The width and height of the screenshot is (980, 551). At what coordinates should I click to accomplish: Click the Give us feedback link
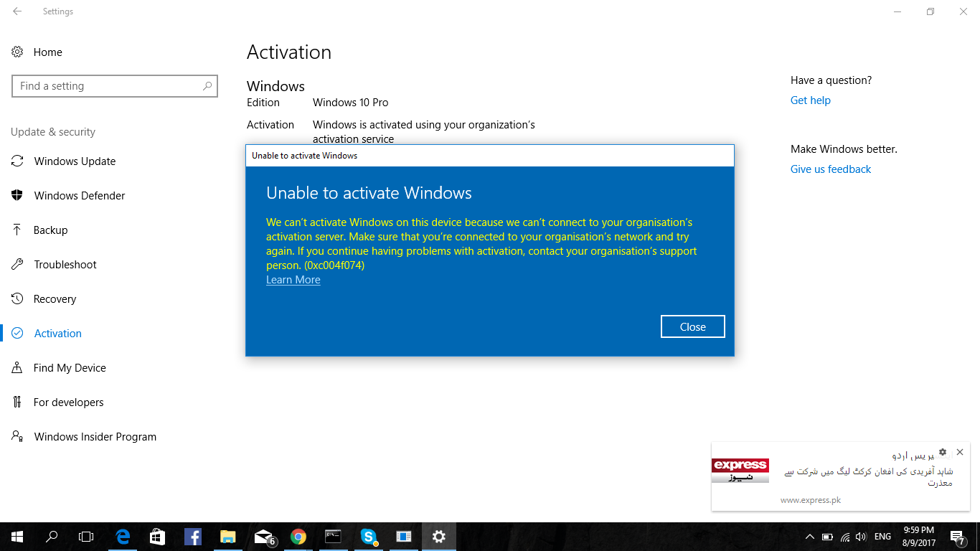[x=831, y=169]
